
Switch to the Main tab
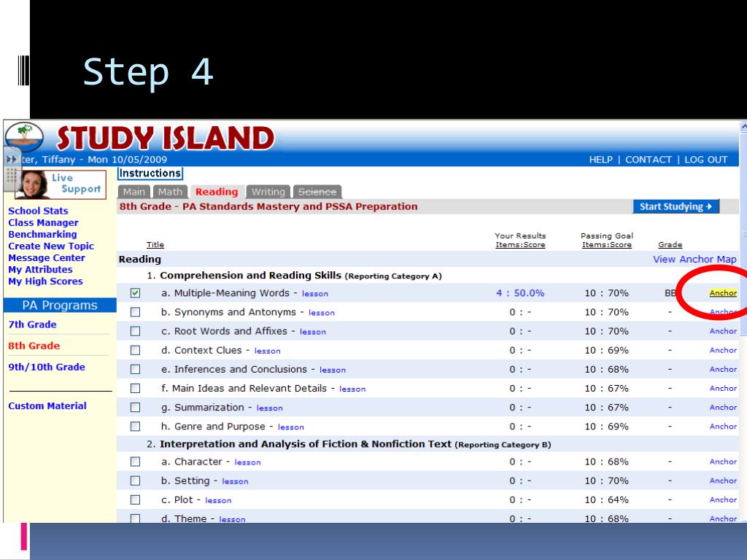coord(134,192)
